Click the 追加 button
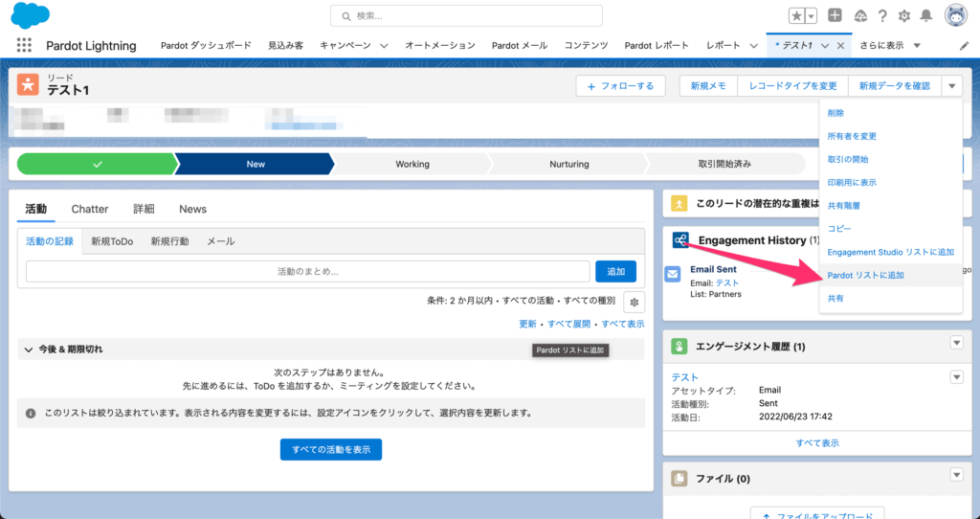The image size is (980, 519). [x=615, y=271]
